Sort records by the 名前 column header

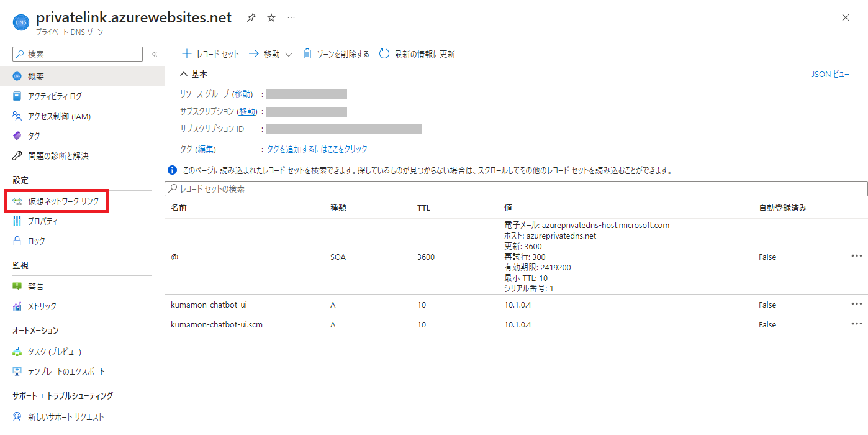179,208
